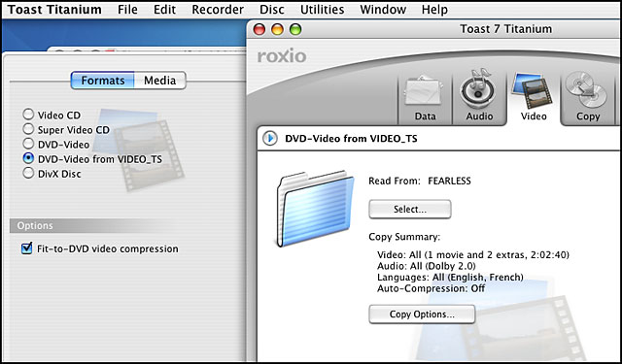Click the 'Toast 7 Titanium' window title

pos(505,29)
